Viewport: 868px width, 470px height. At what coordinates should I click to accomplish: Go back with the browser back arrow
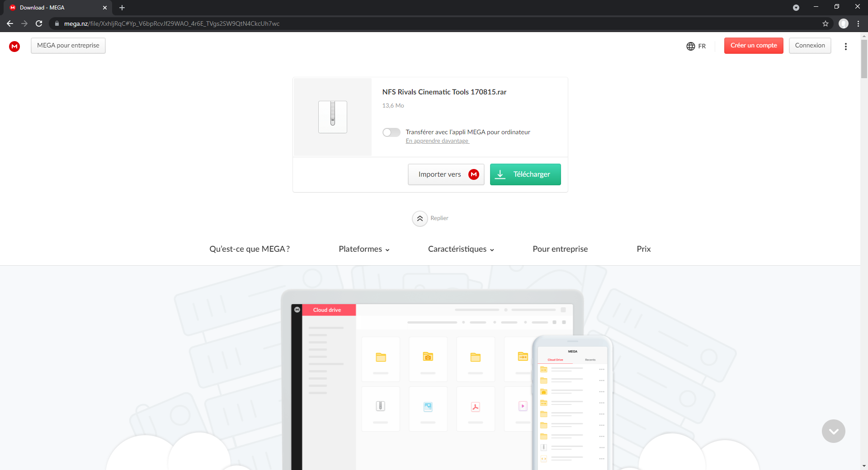10,23
